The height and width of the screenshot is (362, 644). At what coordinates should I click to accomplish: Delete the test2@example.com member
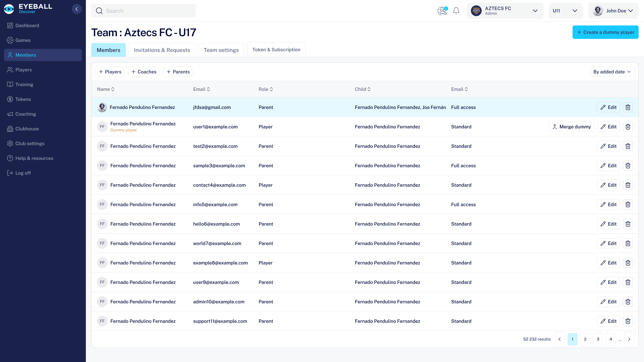[628, 146]
